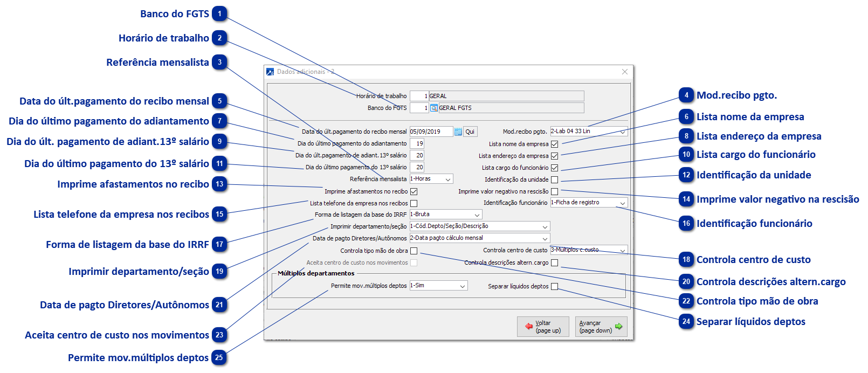Open Permite mov.múltiplos deptos dropdown

coord(463,286)
